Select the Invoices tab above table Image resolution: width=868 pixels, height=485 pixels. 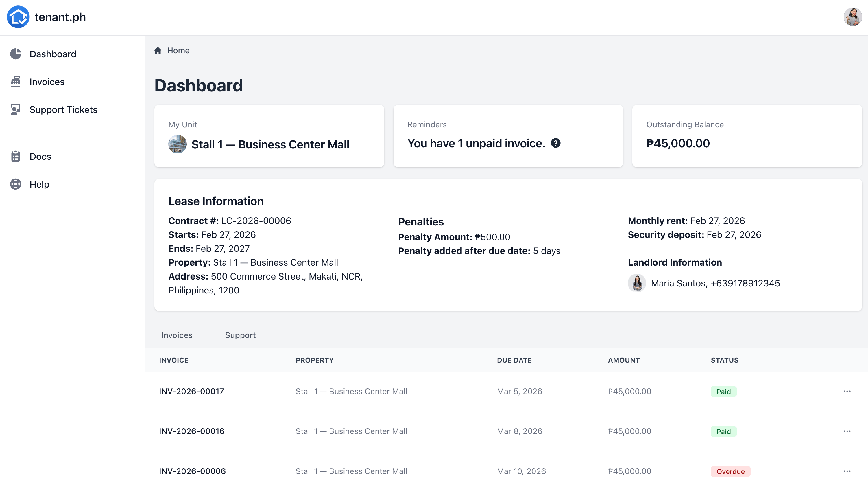tap(177, 335)
